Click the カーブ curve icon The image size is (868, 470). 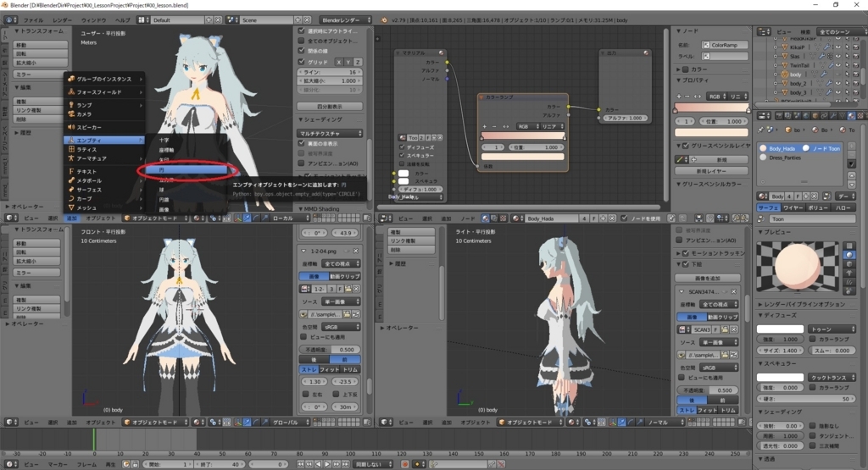[71, 198]
